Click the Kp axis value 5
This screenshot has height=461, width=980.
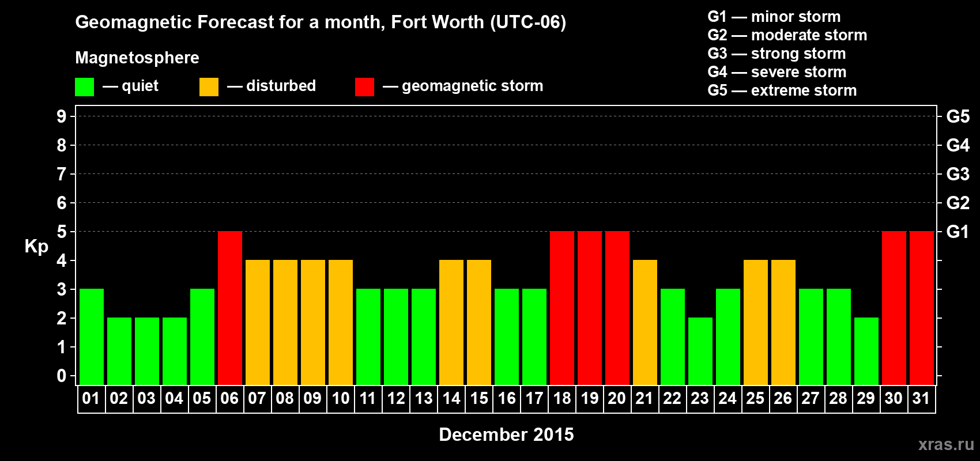coord(62,232)
